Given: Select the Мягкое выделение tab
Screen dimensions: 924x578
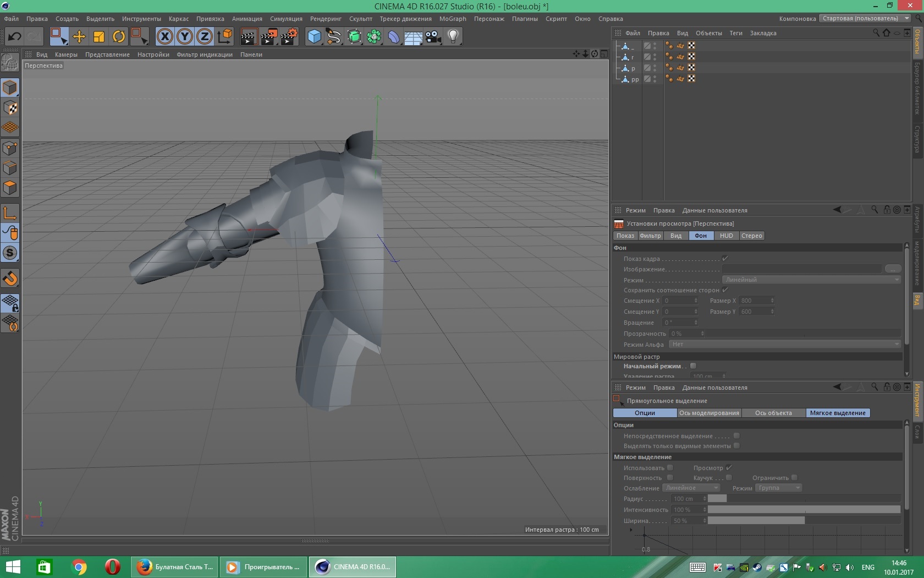Looking at the screenshot, I should tap(838, 413).
